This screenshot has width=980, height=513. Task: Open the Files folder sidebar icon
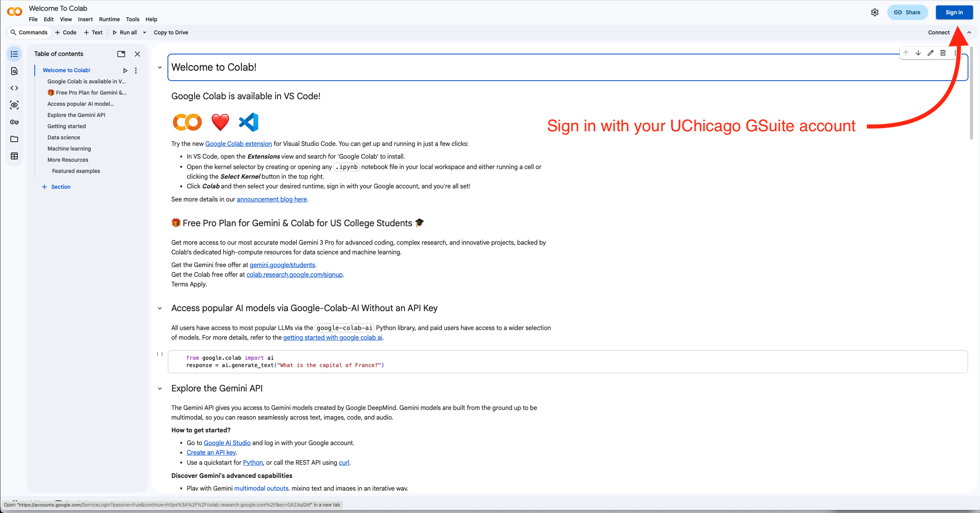pos(14,139)
